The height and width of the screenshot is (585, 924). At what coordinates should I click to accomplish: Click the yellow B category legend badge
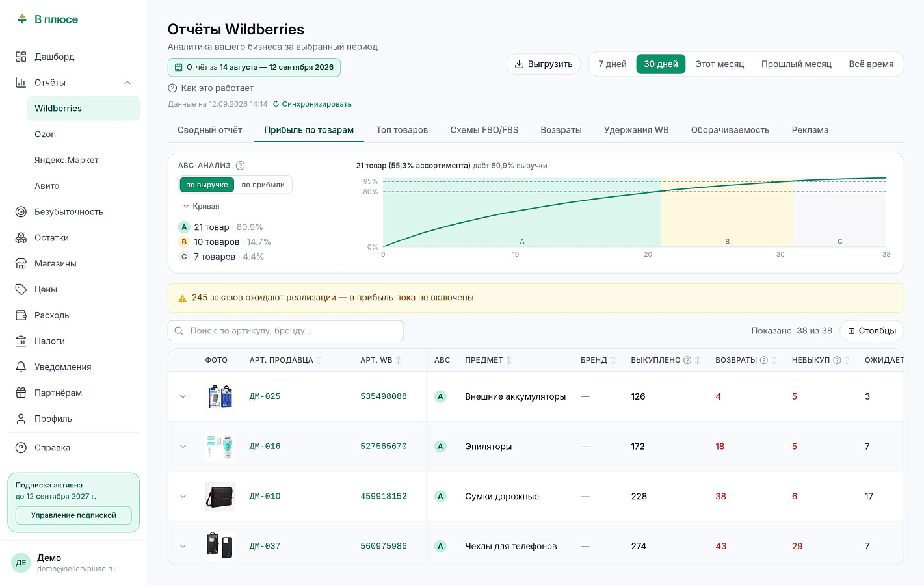(184, 242)
